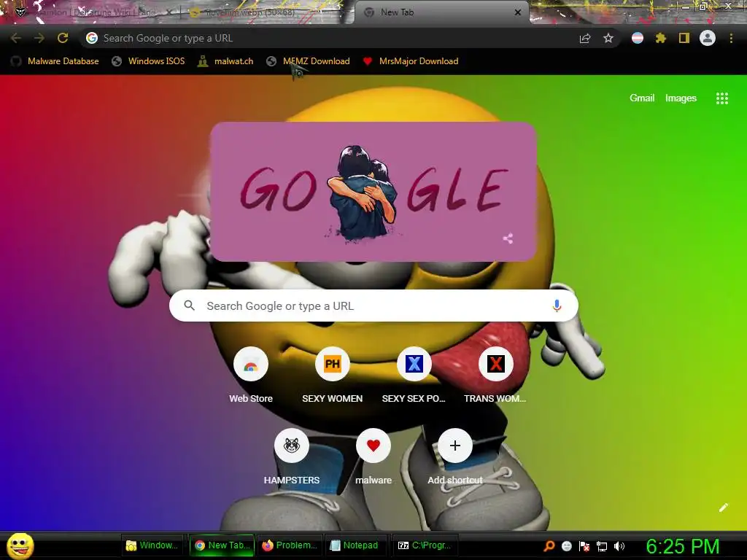Screen dimensions: 747x560
Task: Open the smiley-face Start button
Action: click(20, 545)
